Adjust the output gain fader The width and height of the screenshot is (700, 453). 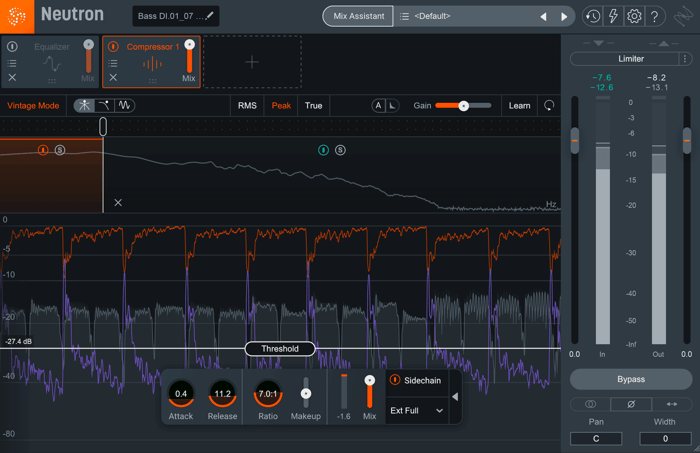(687, 140)
